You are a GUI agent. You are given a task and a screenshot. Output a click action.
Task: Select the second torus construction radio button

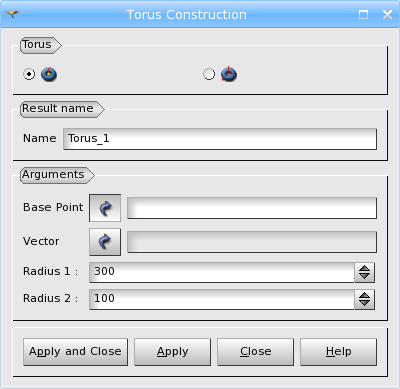(209, 74)
